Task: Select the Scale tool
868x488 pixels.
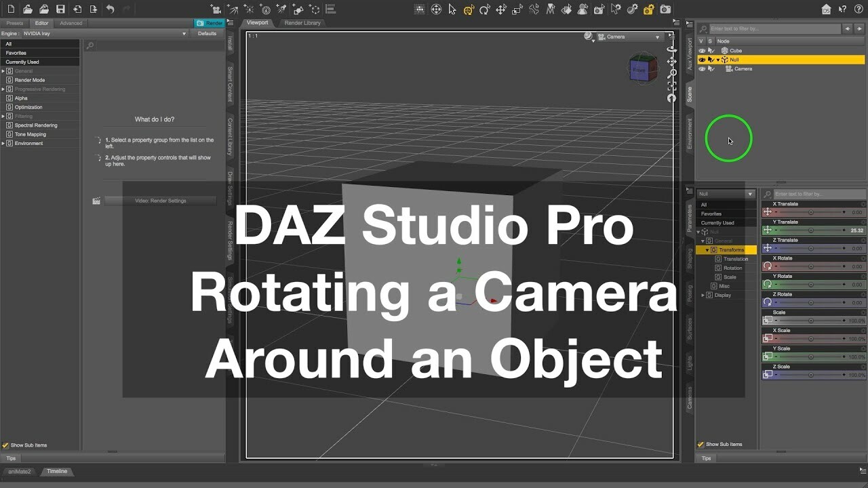Action: click(x=517, y=8)
